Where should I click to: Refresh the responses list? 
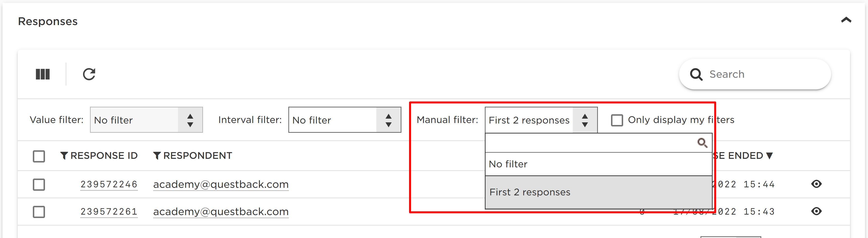click(x=89, y=74)
